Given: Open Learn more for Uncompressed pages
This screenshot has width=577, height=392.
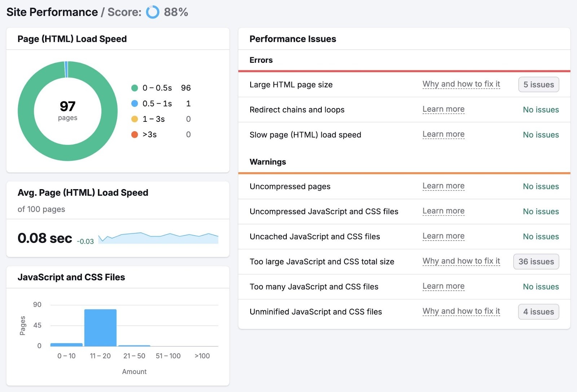Looking at the screenshot, I should pyautogui.click(x=444, y=186).
